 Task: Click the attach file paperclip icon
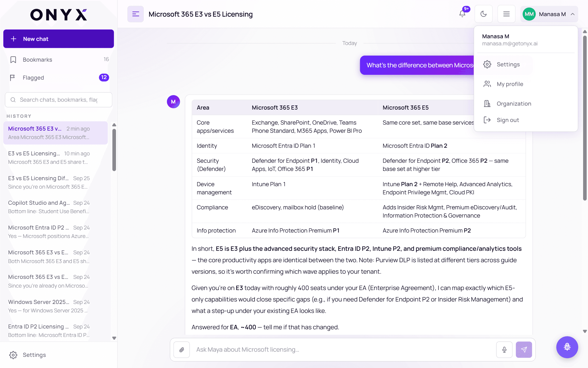[182, 350]
